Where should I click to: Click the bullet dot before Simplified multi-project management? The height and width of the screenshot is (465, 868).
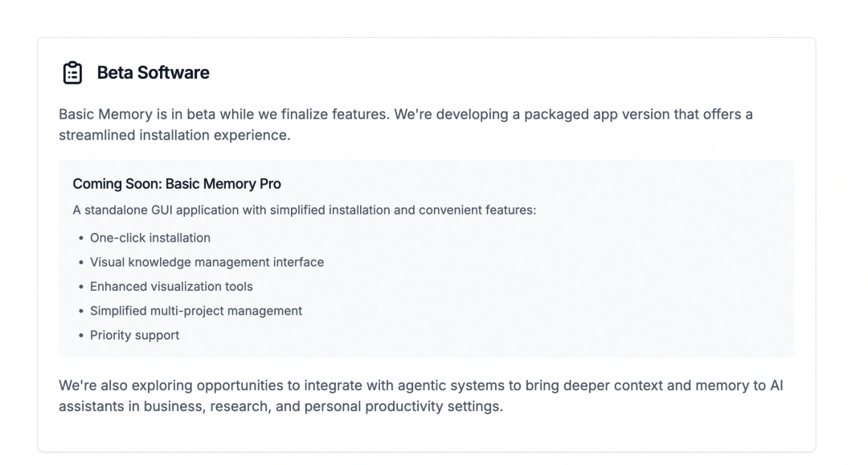(x=81, y=312)
